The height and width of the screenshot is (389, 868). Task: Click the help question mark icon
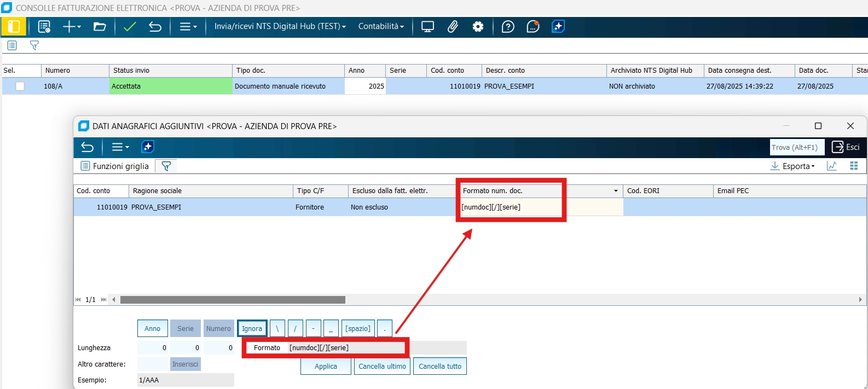(508, 26)
